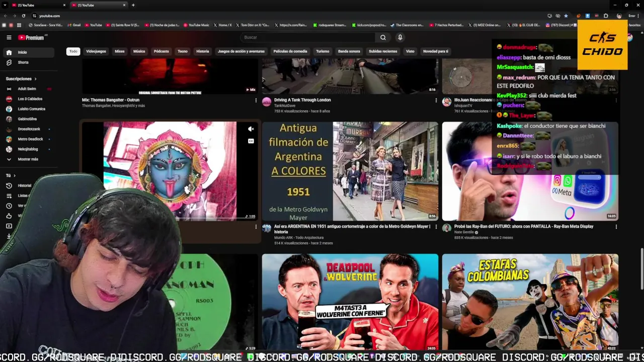644x362 pixels.
Task: Select the Pódcasts filter chip
Action: pyautogui.click(x=161, y=51)
